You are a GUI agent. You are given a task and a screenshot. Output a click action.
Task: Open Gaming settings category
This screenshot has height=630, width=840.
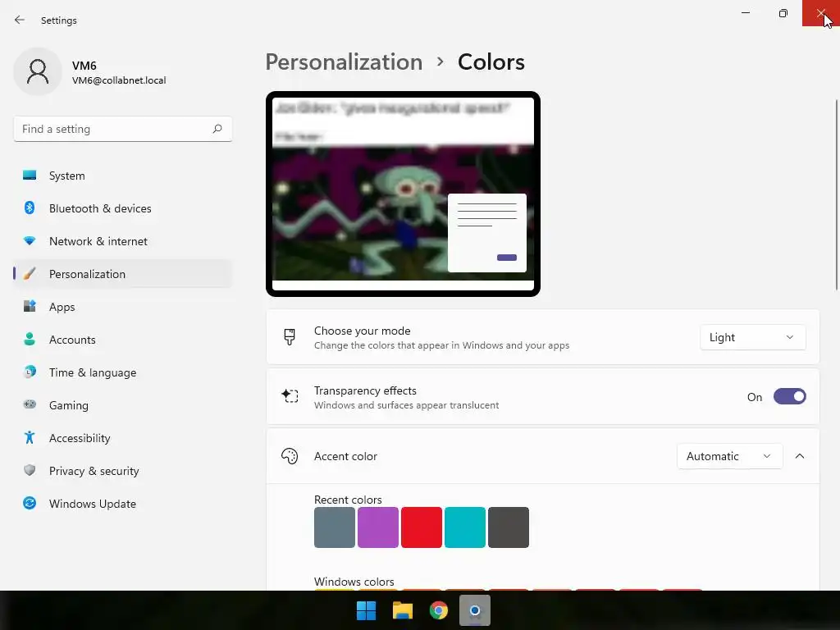123,405
